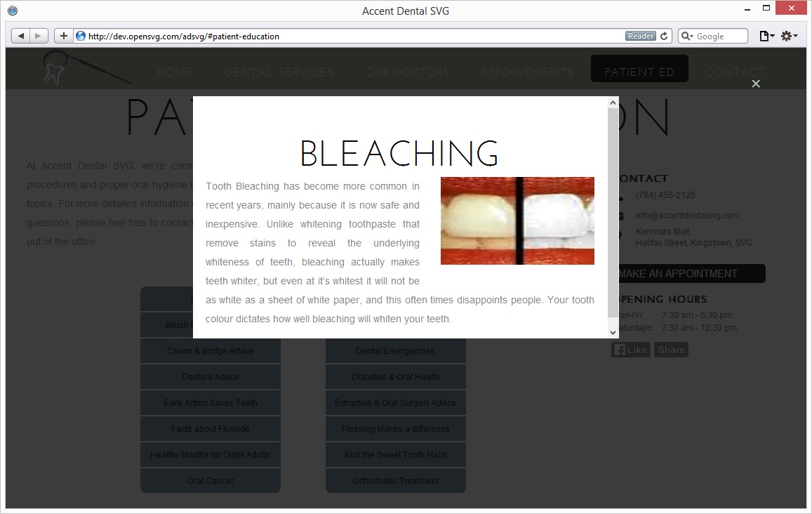Minimize the browser window
Viewport: 812px width, 514px height.
[747, 9]
